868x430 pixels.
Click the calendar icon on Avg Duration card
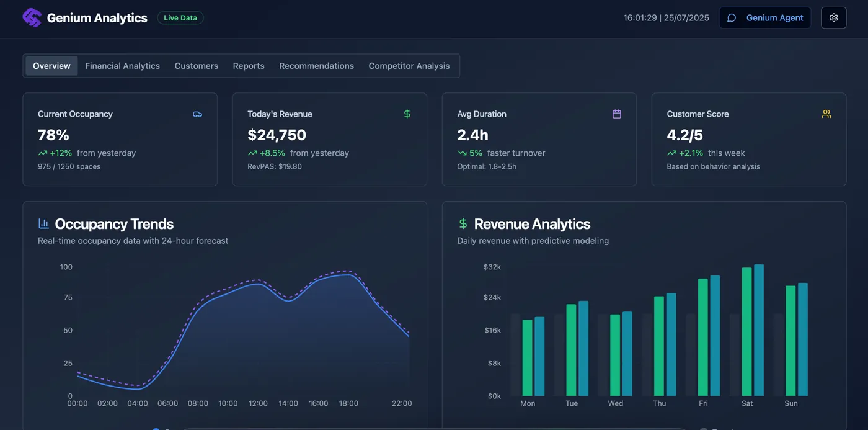coord(617,114)
